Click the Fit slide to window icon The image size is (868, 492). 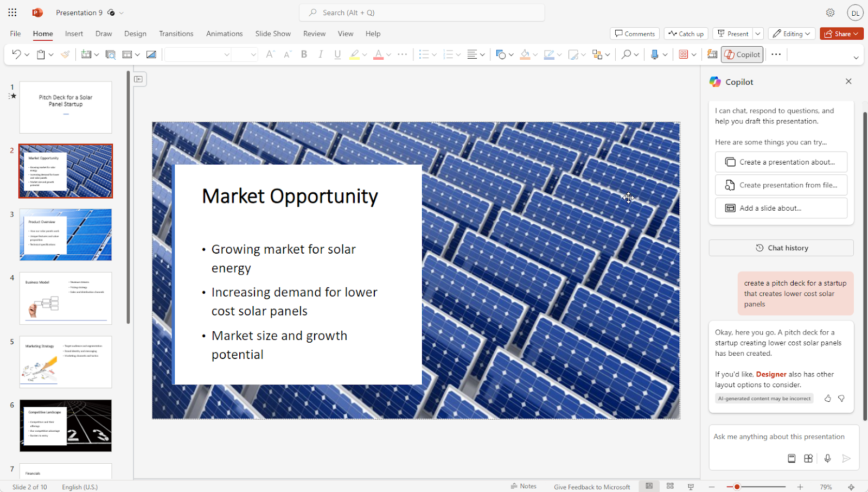[851, 487]
